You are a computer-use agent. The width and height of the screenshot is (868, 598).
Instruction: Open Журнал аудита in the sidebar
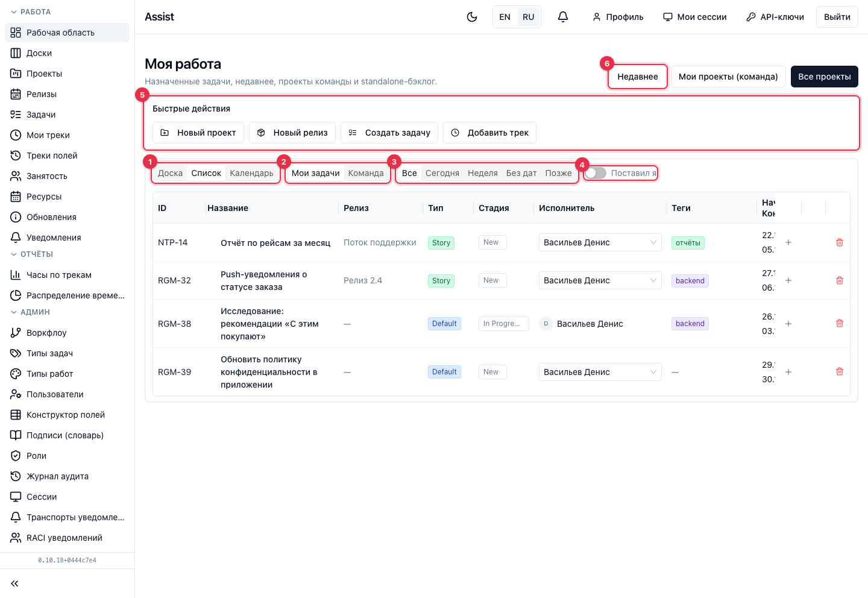[67, 476]
